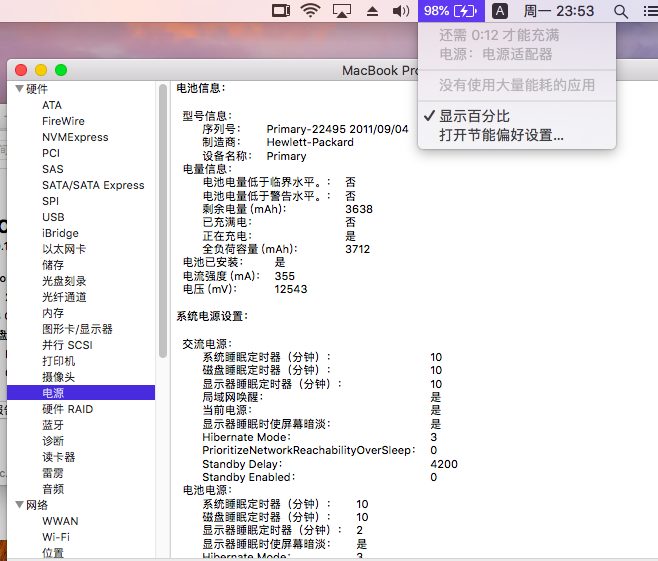
Task: Select USB in sidebar
Action: coord(53,217)
